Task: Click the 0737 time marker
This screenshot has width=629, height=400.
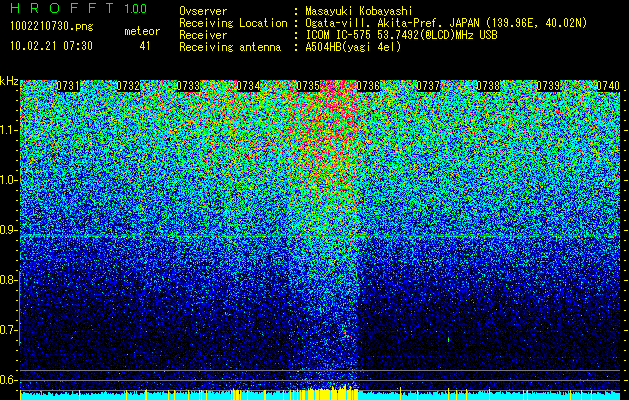Action: click(428, 86)
